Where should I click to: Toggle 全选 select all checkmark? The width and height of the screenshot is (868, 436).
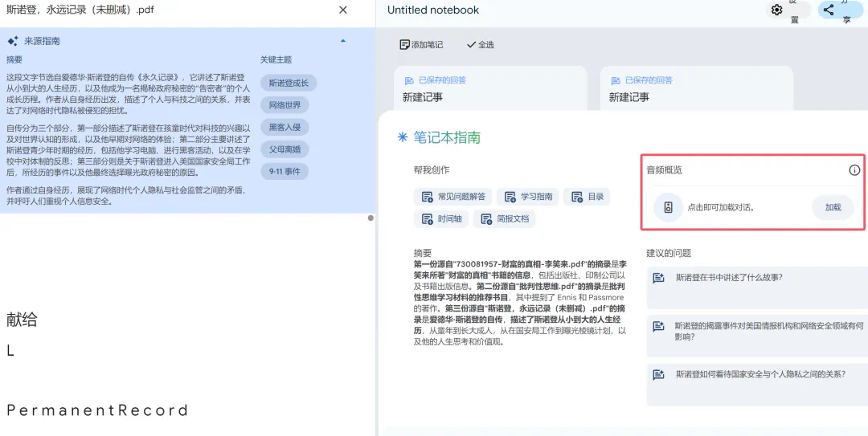pyautogui.click(x=480, y=45)
